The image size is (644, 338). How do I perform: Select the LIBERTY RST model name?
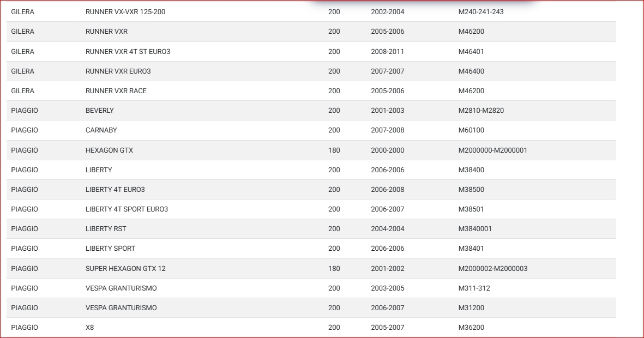[106, 229]
